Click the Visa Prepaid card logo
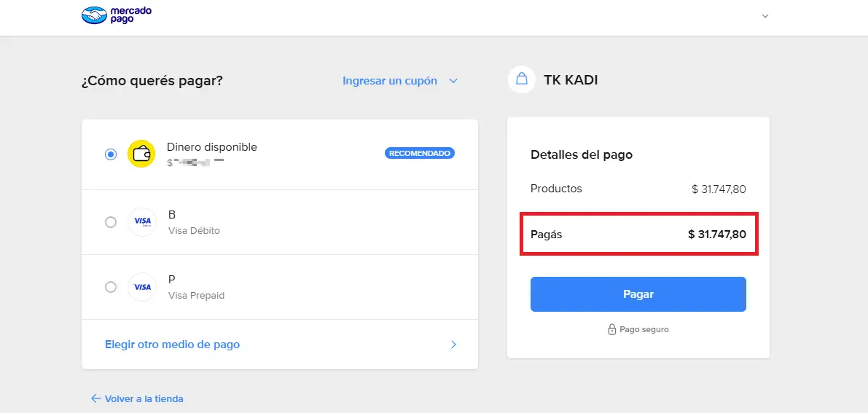The width and height of the screenshot is (868, 413). click(142, 287)
